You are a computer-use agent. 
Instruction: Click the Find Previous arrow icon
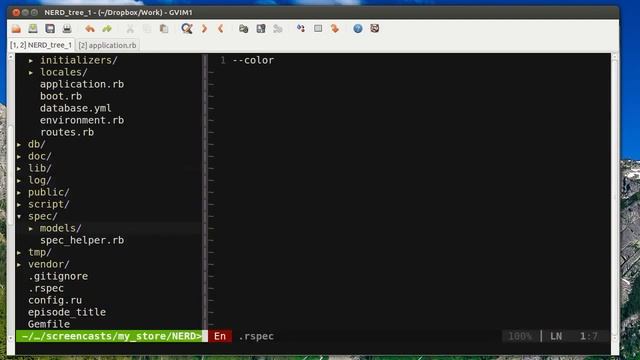tap(221, 29)
